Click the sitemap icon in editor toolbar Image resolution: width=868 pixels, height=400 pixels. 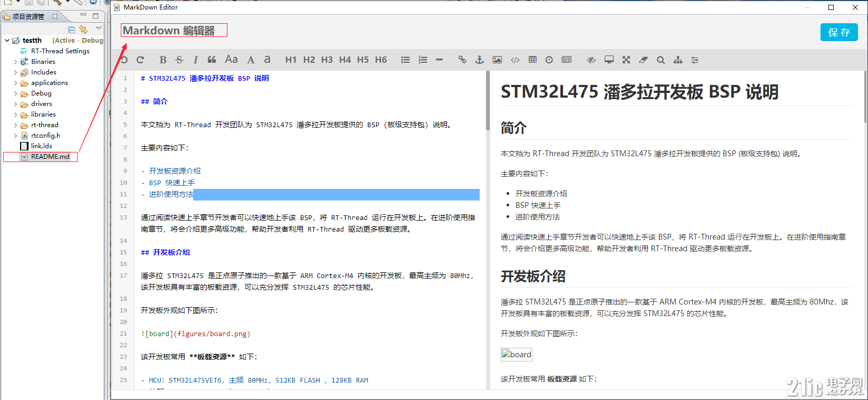click(678, 60)
